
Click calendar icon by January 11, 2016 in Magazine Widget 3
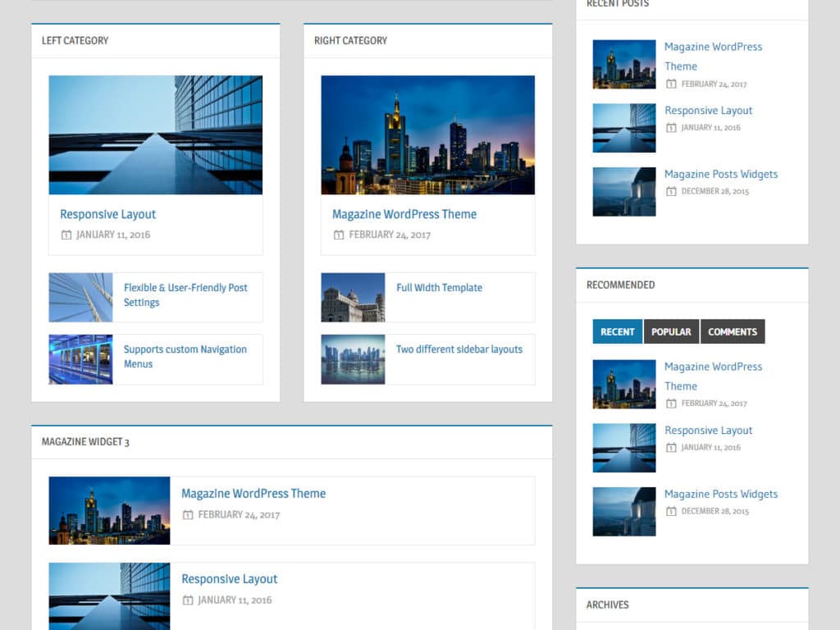pyautogui.click(x=188, y=600)
